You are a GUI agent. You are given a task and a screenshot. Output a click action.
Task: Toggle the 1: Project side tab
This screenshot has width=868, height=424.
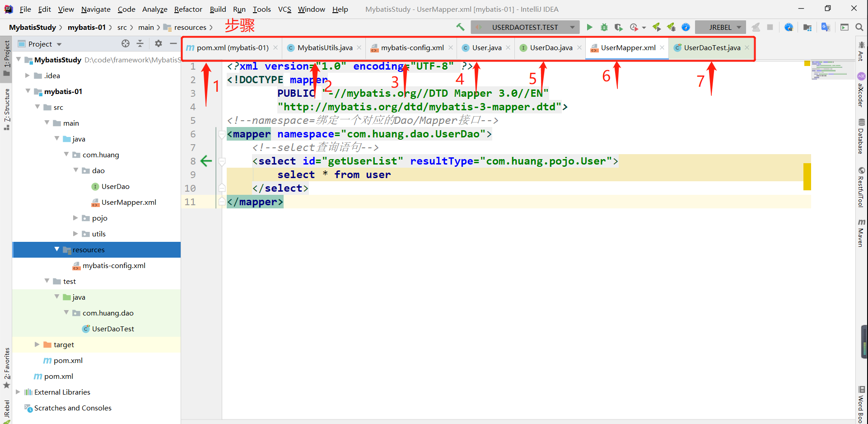coord(6,59)
